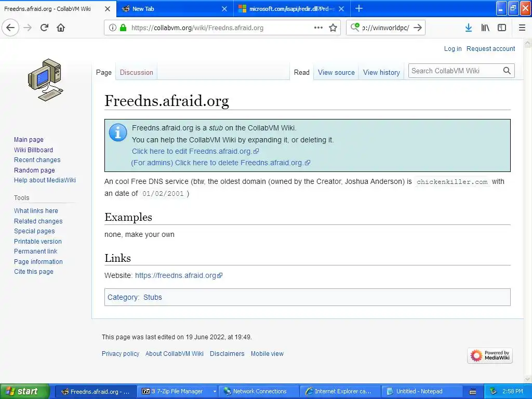Screen dimensions: 532x399
Task: Open the library bookmarks icon
Action: coord(485,28)
